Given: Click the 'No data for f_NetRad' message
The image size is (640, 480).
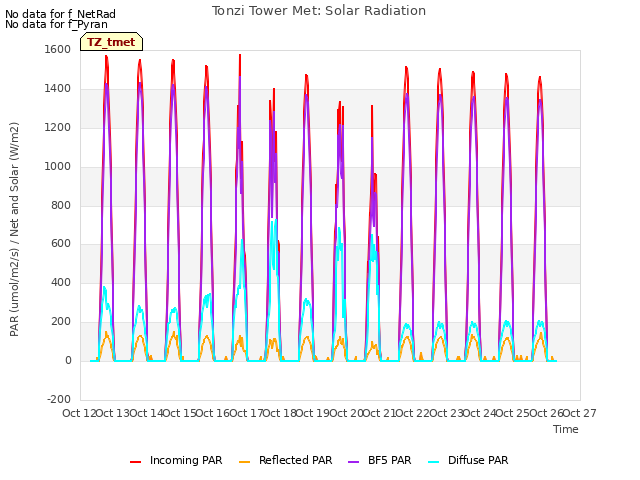Looking at the screenshot, I should click(60, 14).
